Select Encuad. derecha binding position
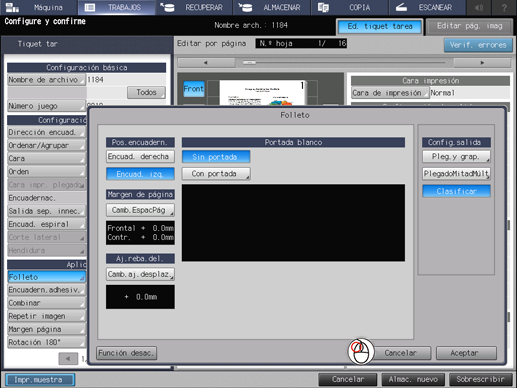 (140, 157)
